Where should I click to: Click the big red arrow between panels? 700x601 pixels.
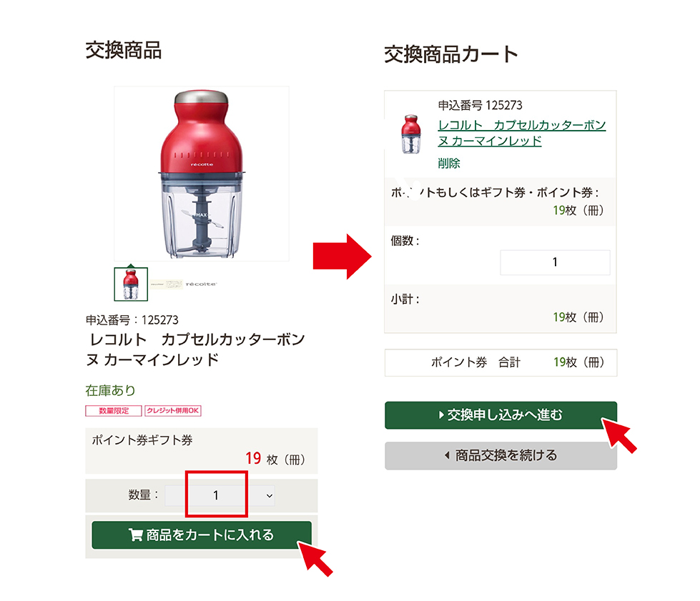(342, 257)
